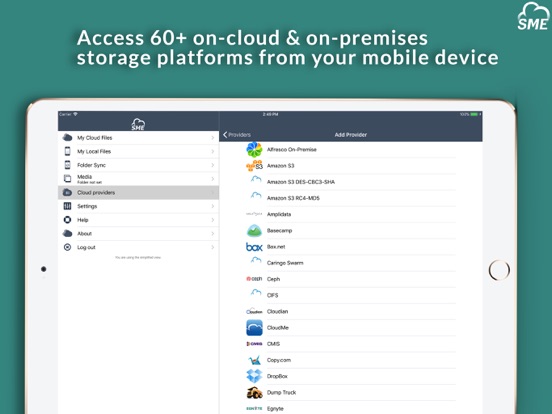Choose Amazon S3 provider text
This screenshot has height=414, width=552.
(281, 166)
